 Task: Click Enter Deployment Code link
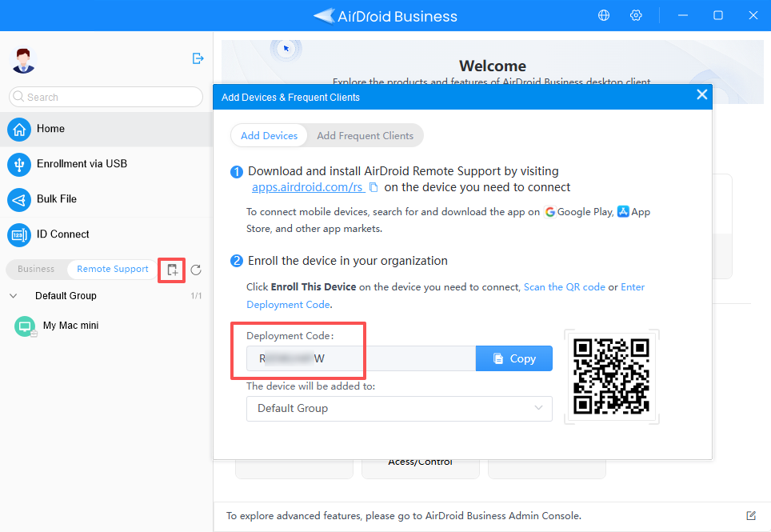point(445,296)
